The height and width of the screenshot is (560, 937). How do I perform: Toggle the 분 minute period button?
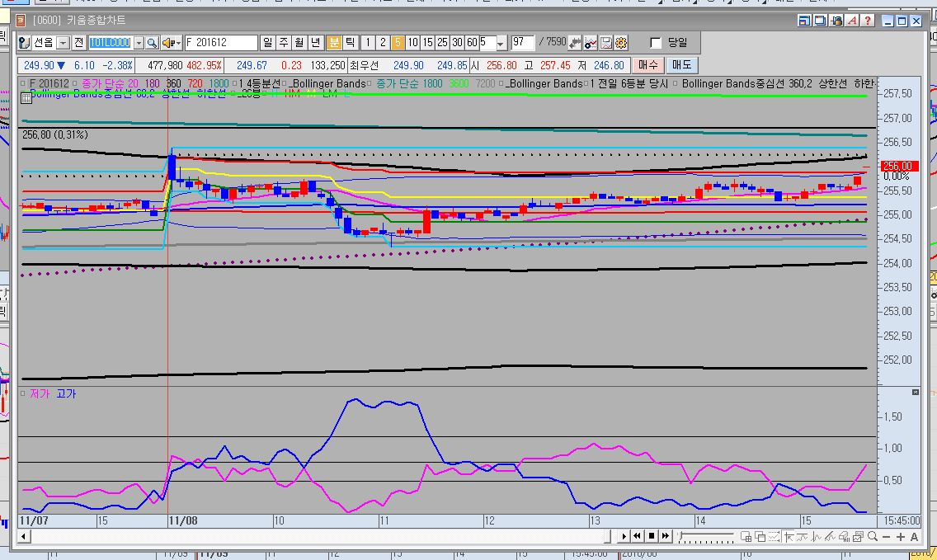[334, 43]
